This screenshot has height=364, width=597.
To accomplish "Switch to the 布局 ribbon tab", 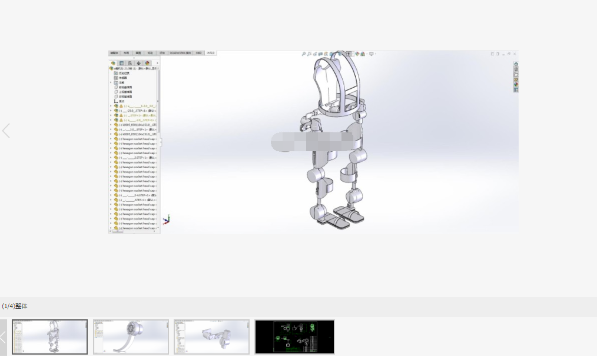I will tap(126, 53).
